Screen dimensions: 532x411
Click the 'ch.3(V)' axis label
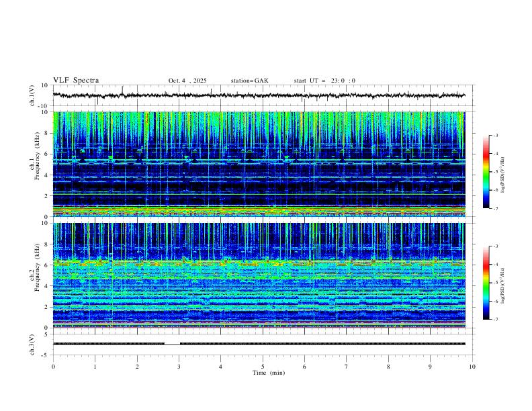(x=32, y=345)
